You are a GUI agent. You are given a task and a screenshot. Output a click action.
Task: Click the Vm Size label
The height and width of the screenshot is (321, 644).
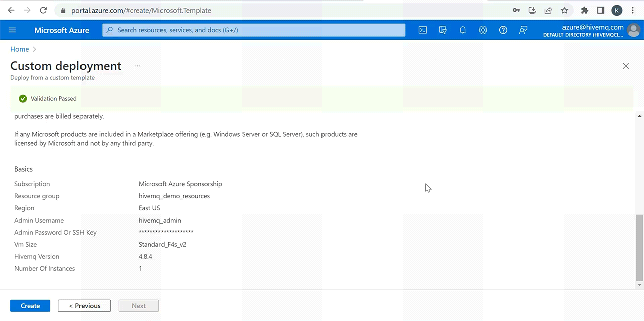(x=25, y=244)
